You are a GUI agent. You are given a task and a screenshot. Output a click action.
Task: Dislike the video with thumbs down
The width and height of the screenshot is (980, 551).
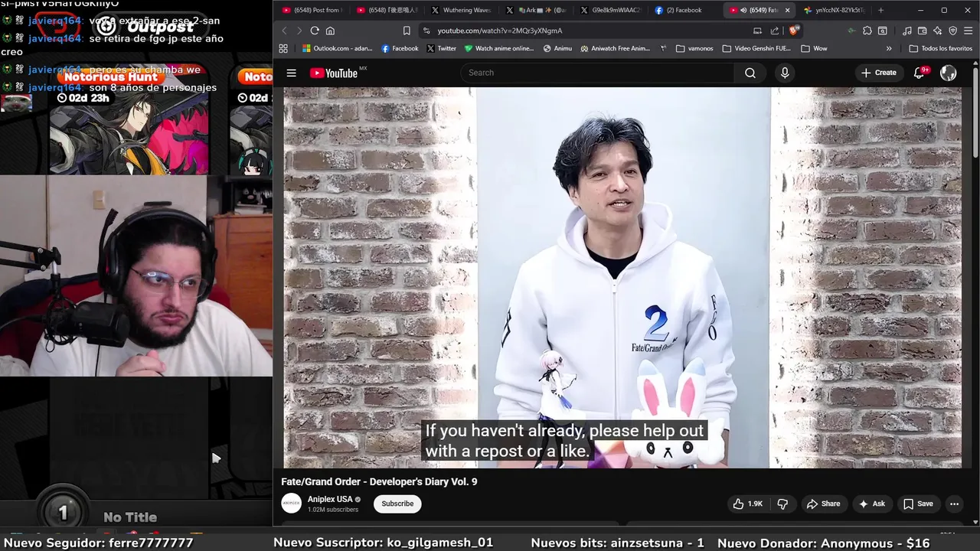click(x=782, y=504)
